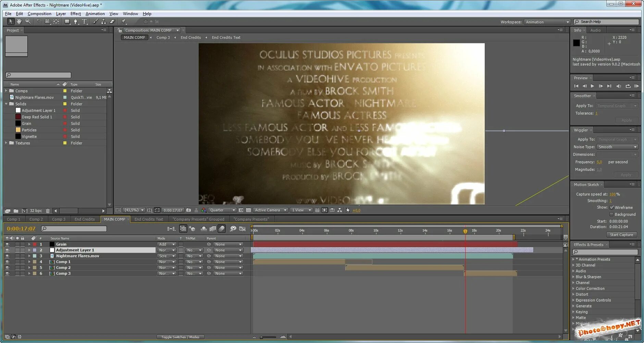The image size is (644, 343).
Task: Delete selected project item with trash icon
Action: (48, 211)
